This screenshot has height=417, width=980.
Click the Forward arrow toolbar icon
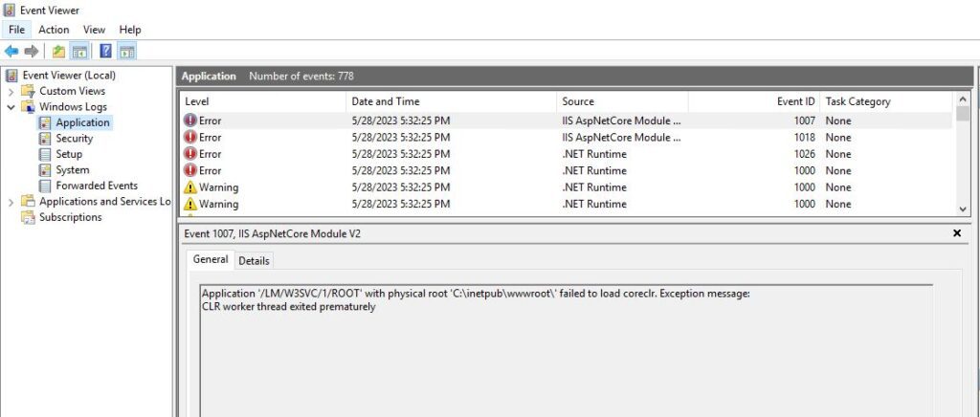32,51
